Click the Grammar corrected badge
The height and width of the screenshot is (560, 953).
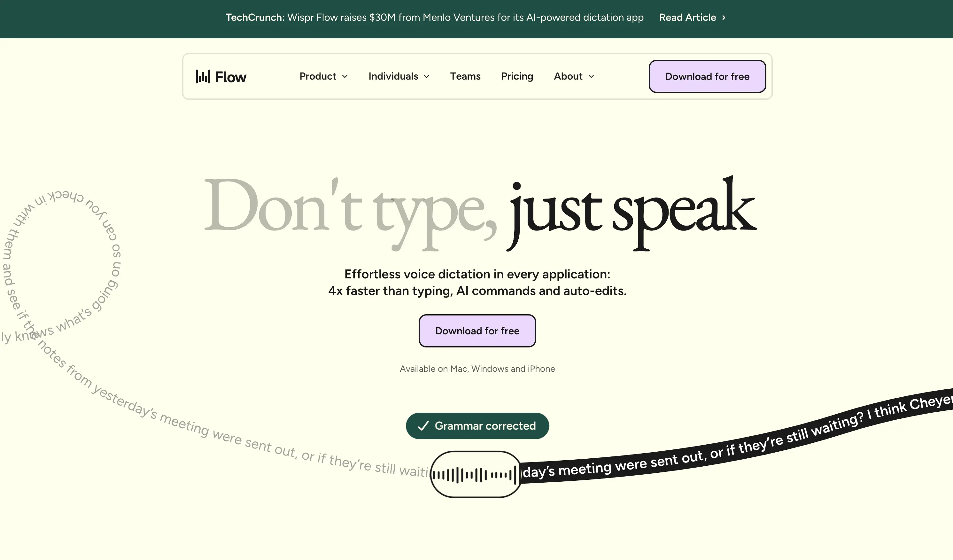485,426
